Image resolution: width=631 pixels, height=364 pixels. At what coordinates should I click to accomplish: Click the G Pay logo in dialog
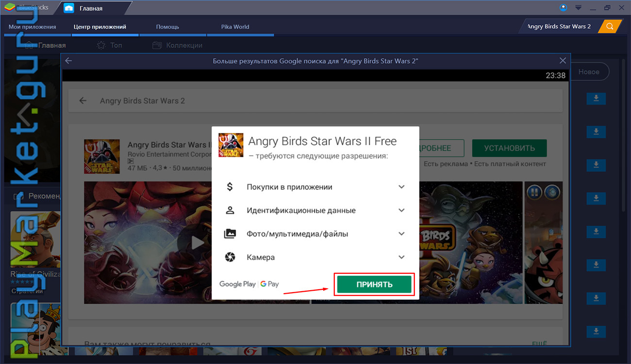click(269, 284)
